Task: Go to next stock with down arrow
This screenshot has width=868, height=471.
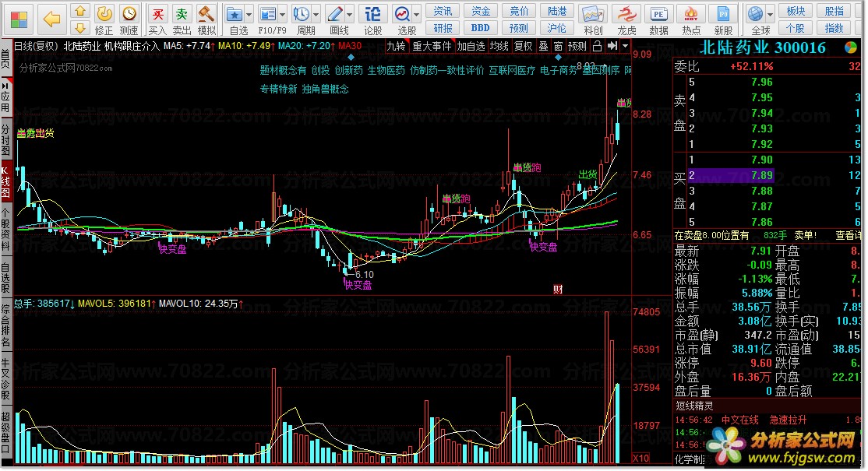Action: (x=80, y=28)
